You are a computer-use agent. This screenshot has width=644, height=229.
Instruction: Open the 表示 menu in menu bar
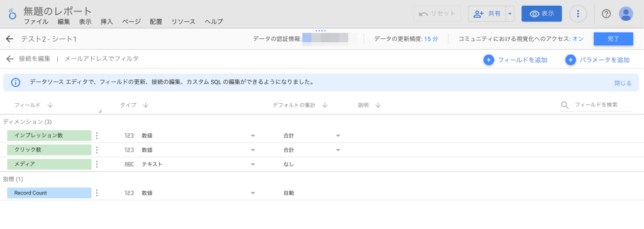(x=85, y=22)
